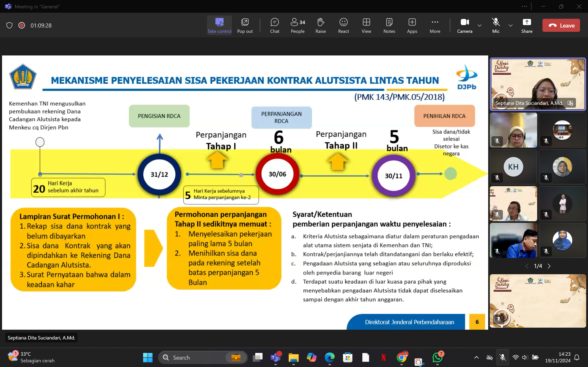Show the People participant list
This screenshot has width=588, height=367.
click(x=297, y=25)
